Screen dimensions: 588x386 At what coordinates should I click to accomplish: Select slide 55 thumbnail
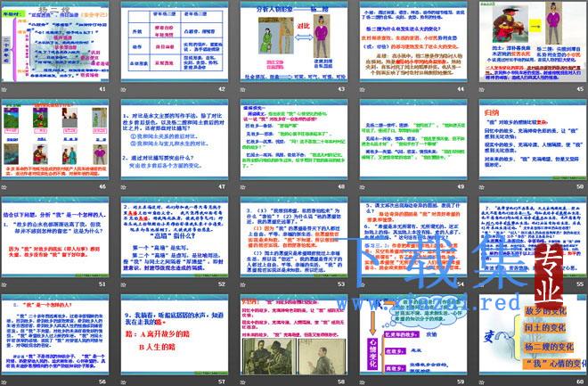pyautogui.click(x=533, y=237)
